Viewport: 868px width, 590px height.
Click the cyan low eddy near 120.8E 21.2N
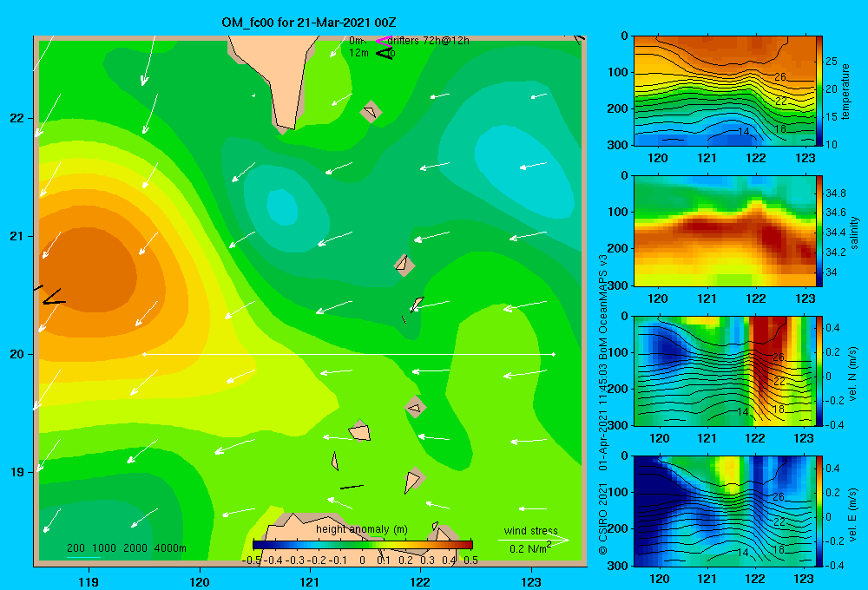tap(282, 206)
